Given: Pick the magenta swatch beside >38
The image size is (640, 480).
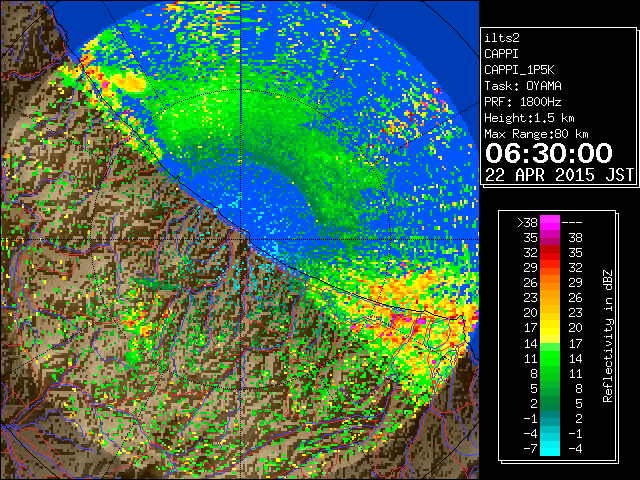Looking at the screenshot, I should point(550,223).
